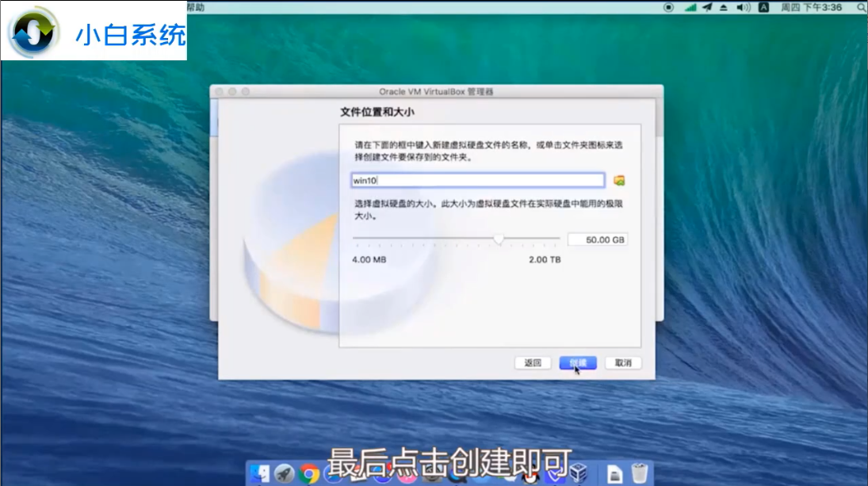Click the paper plane icon in menu bar
This screenshot has height=486, width=868.
(x=708, y=7)
